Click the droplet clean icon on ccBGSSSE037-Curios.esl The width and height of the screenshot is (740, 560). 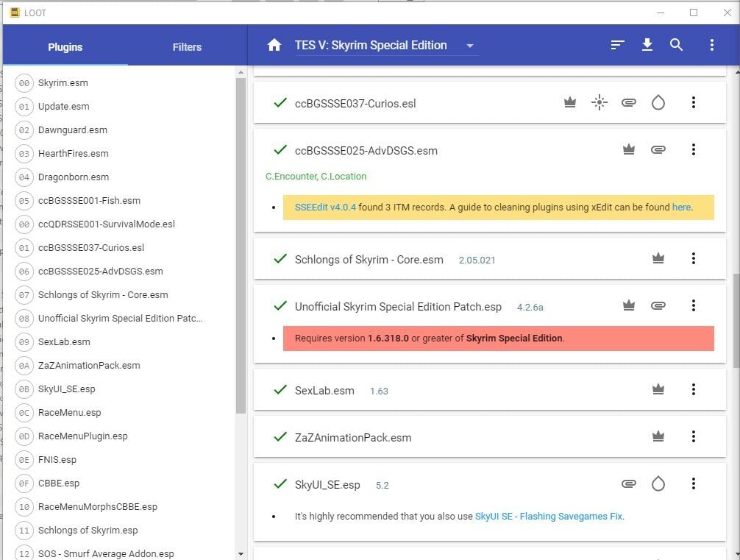pyautogui.click(x=658, y=102)
